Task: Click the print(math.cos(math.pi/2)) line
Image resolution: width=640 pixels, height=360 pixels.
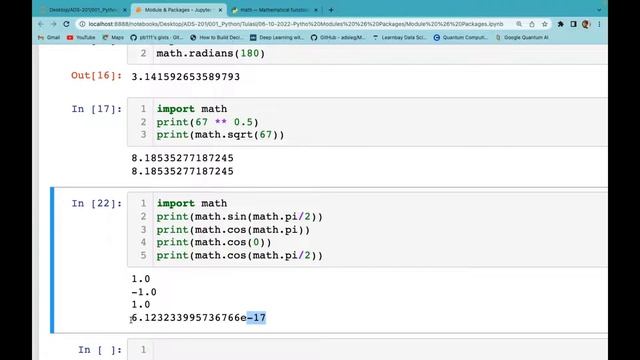Action: click(x=240, y=256)
